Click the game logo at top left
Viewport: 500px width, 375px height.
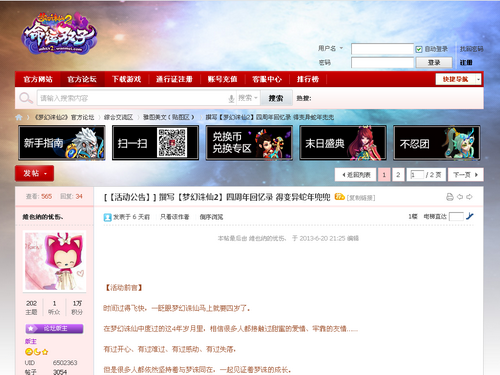pyautogui.click(x=59, y=33)
